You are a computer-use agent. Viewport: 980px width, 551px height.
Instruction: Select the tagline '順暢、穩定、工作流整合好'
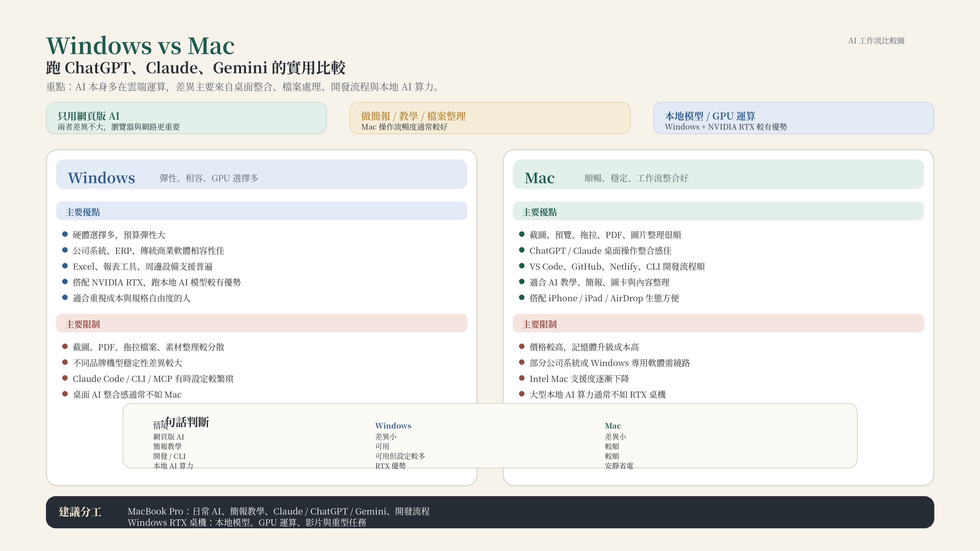[636, 178]
